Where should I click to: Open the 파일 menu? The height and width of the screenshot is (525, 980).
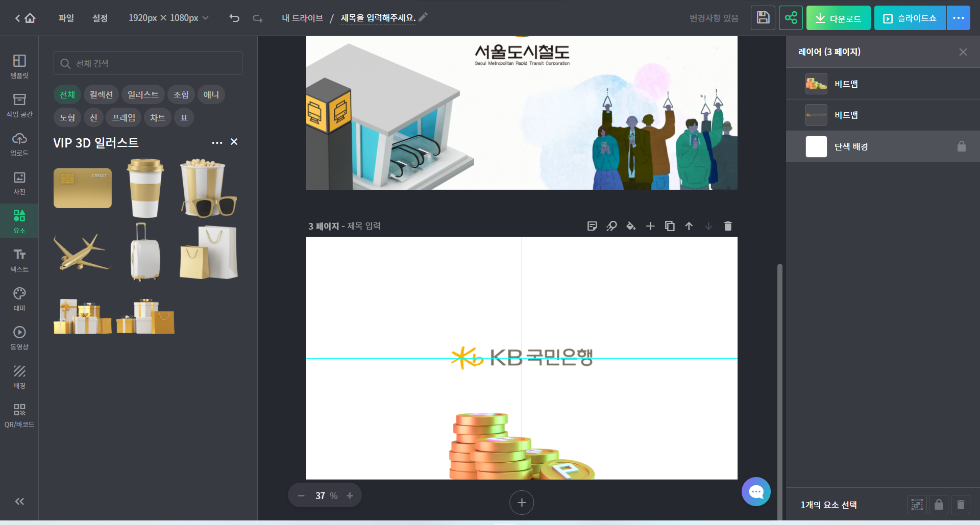coord(66,18)
